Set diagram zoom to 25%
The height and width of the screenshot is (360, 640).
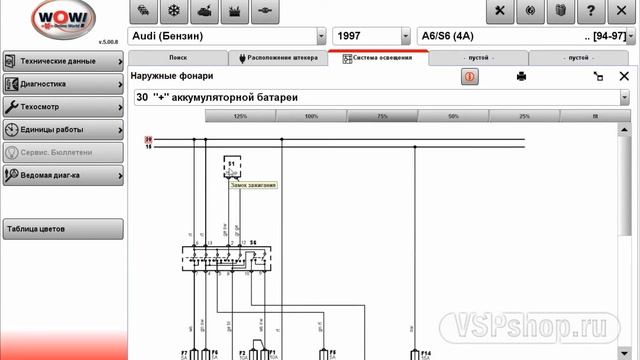point(524,116)
